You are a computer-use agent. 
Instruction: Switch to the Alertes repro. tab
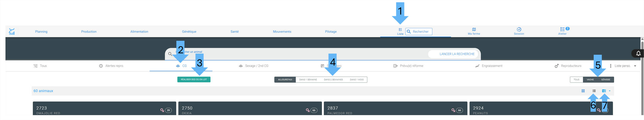pyautogui.click(x=111, y=66)
